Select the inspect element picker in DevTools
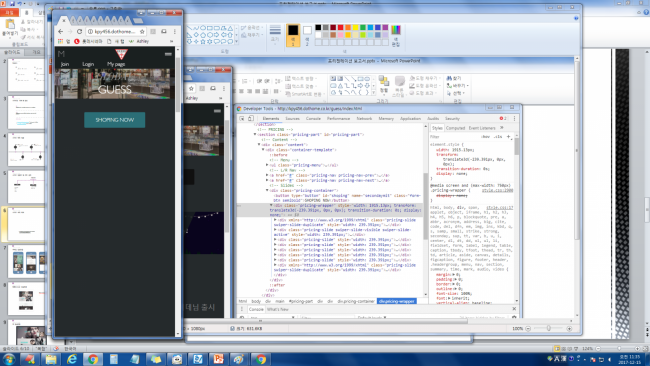Screen dimensions: 650x366 [x=242, y=119]
